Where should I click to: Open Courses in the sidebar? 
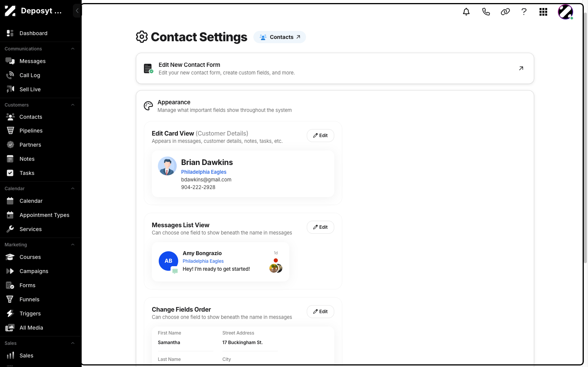click(x=41, y=257)
